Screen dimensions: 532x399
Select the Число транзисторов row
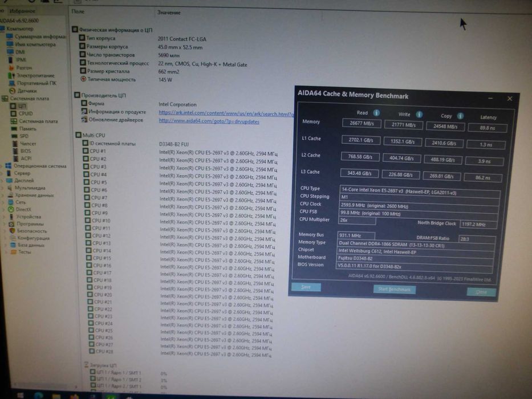(x=129, y=55)
